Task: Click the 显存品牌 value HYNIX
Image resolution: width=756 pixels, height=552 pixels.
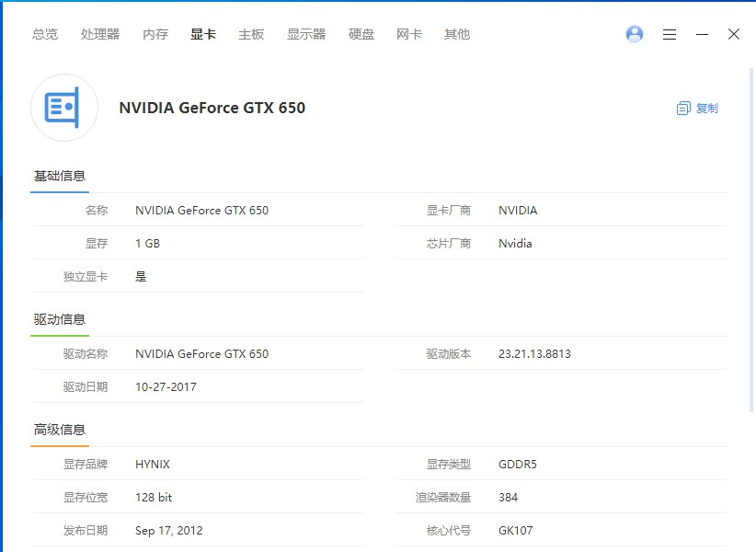Action: click(153, 465)
